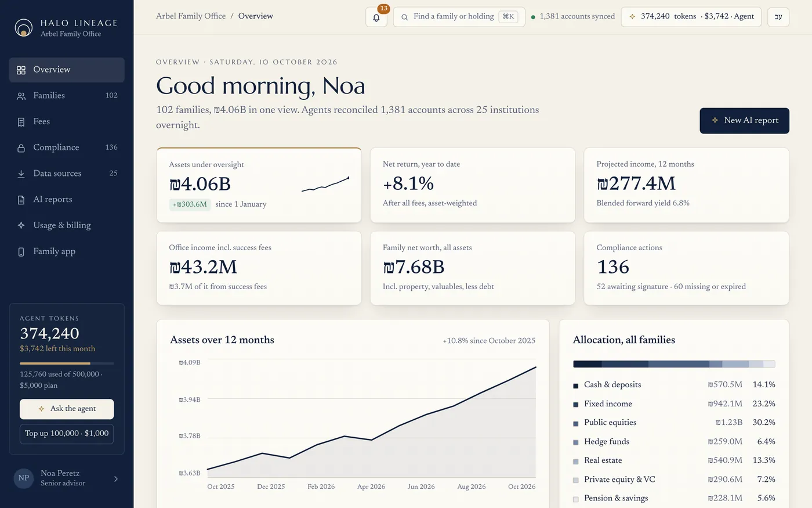812x508 pixels.
Task: Click the +₪303.6M change badge
Action: click(190, 204)
